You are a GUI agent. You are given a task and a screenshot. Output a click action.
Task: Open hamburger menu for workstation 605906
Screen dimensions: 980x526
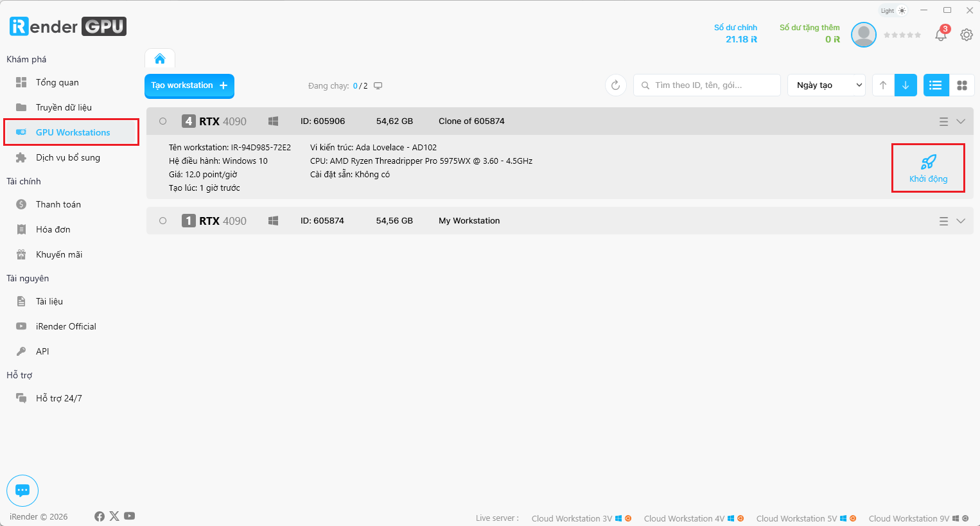(x=943, y=121)
